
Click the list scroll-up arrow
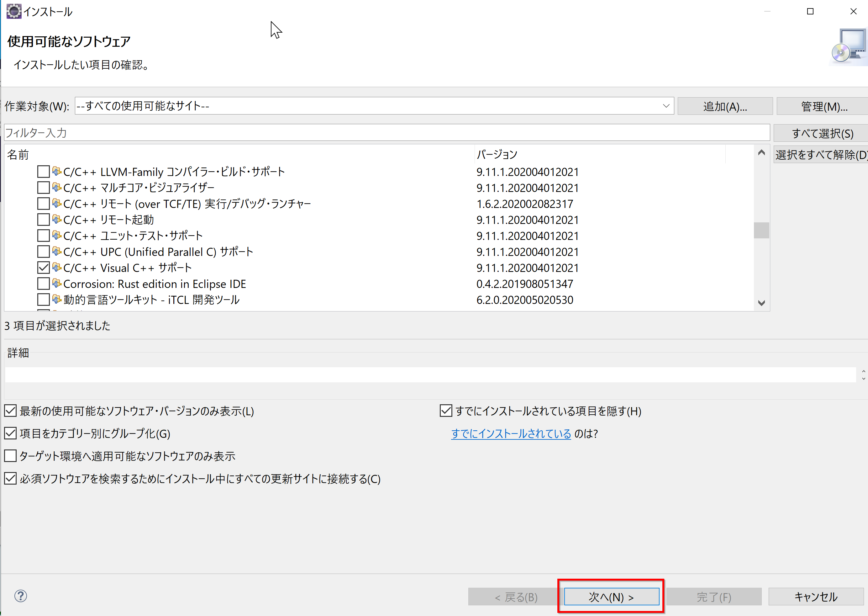[761, 152]
